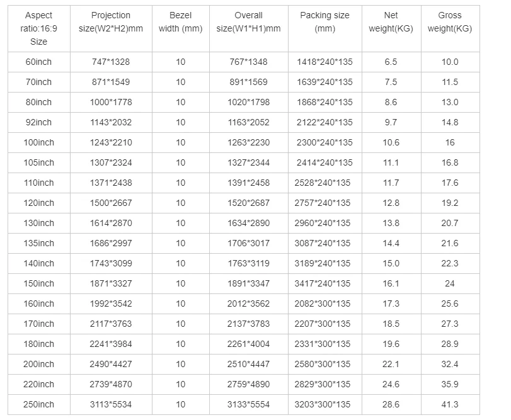Click overall size 1163*2052 cell
The height and width of the screenshot is (420, 511).
248,122
